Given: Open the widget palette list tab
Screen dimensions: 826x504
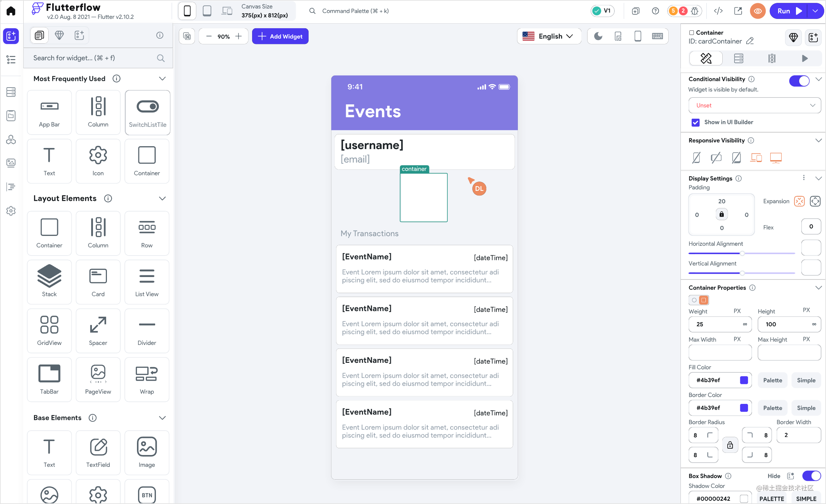Looking at the screenshot, I should 39,35.
